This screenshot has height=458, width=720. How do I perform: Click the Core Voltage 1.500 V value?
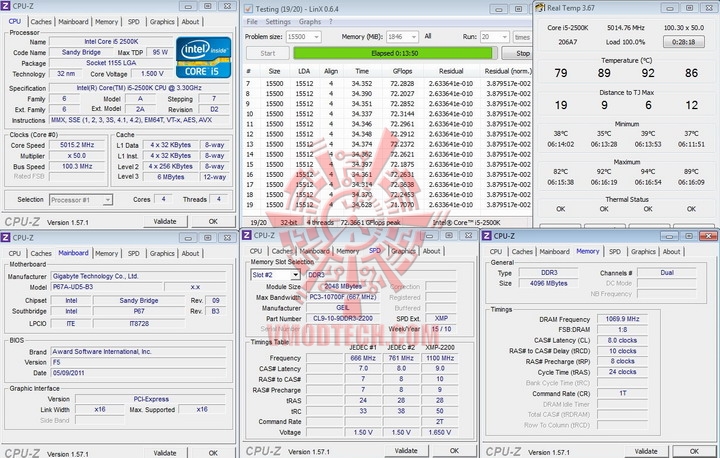coord(152,74)
